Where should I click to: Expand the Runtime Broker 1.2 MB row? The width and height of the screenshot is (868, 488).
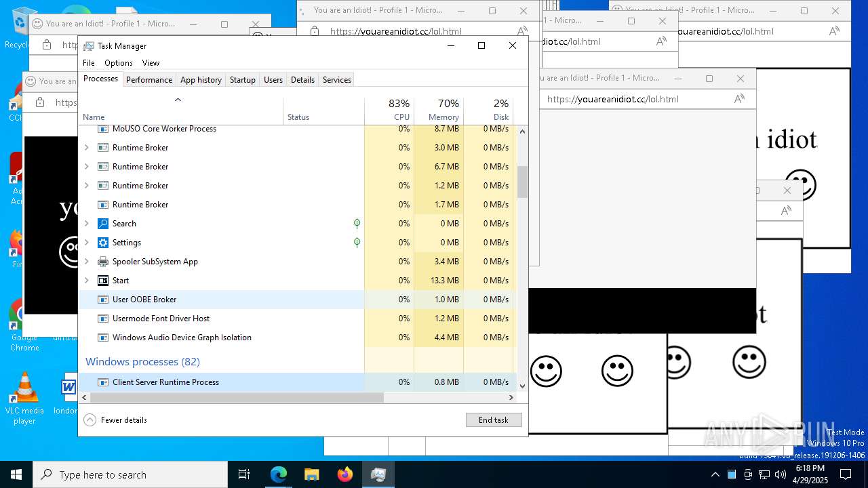[x=86, y=185]
